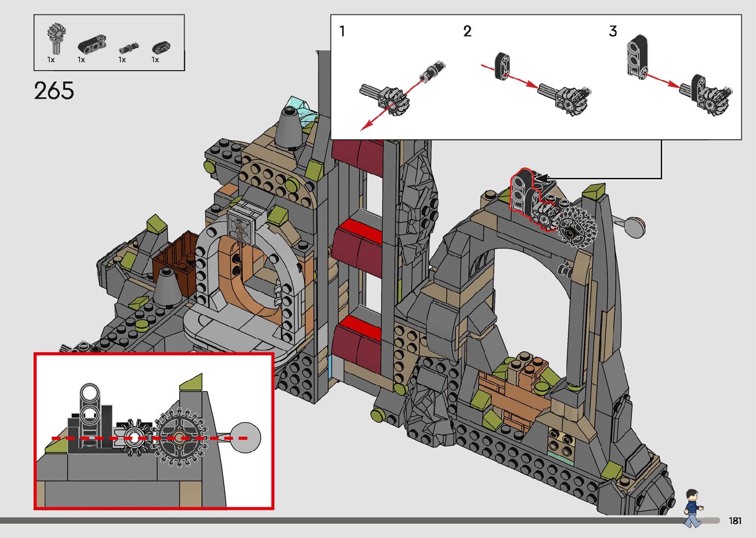Image resolution: width=756 pixels, height=538 pixels.
Task: Click the black connector piece in sub-step 2
Action: [502, 67]
